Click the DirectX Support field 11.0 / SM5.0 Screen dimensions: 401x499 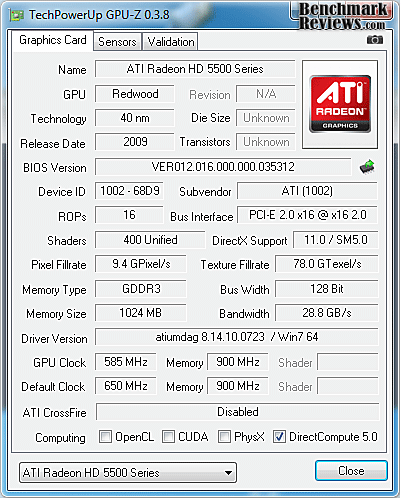coord(336,240)
